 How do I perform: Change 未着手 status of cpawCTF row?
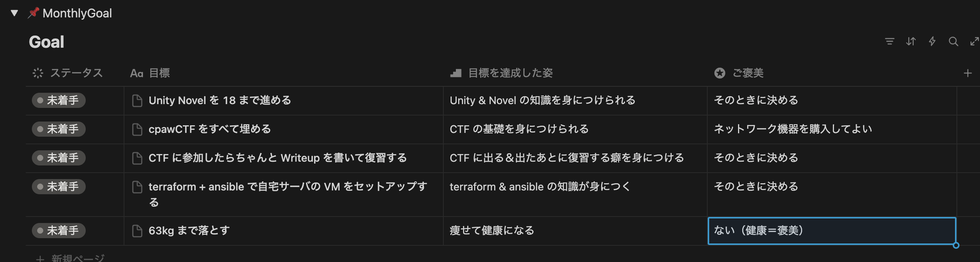(x=58, y=129)
